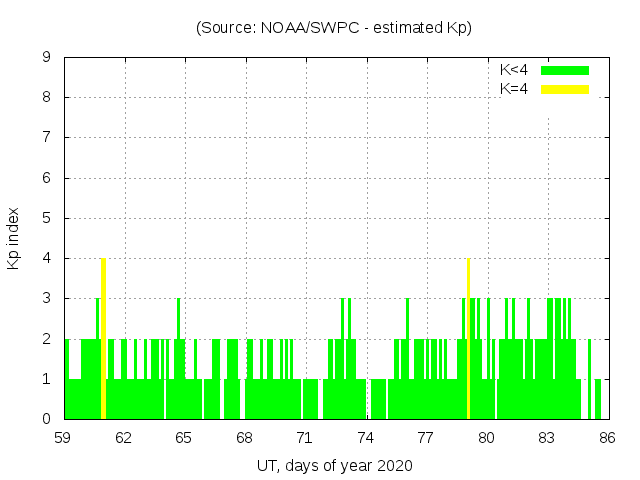Click the x-axis tick label 62
Screen dimensions: 640x480
click(x=124, y=438)
